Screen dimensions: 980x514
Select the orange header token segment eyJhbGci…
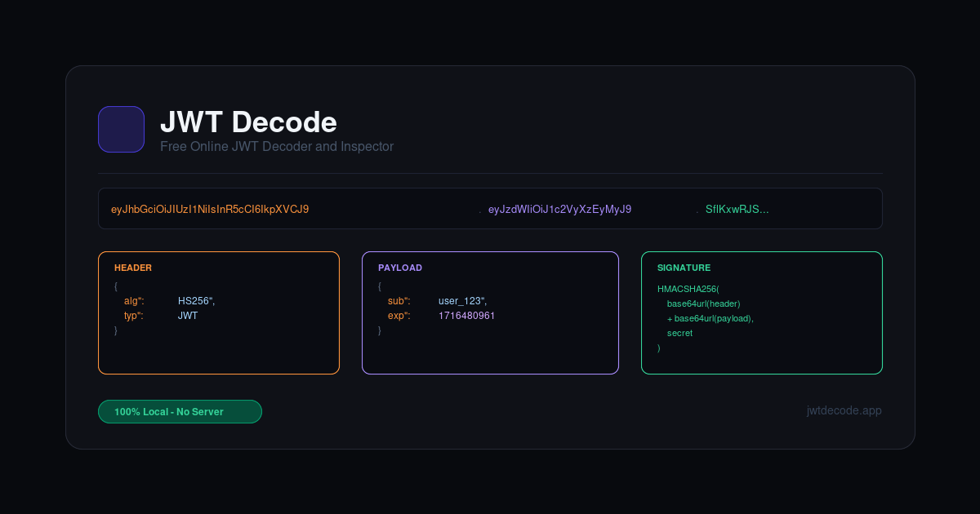coord(210,210)
